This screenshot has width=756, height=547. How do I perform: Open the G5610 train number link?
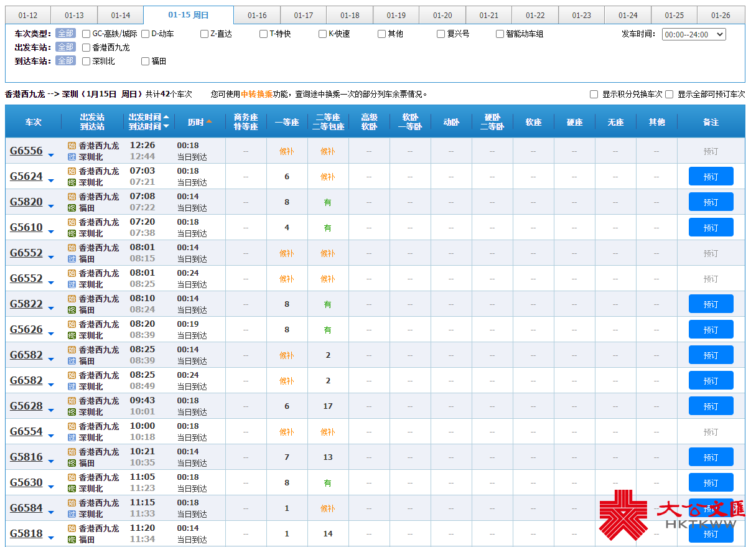26,227
